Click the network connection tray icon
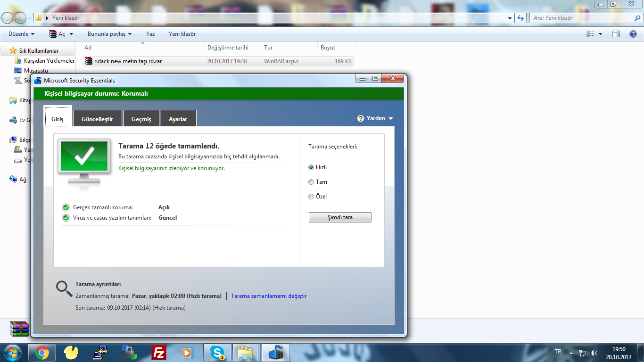The width and height of the screenshot is (644, 362). [x=583, y=353]
